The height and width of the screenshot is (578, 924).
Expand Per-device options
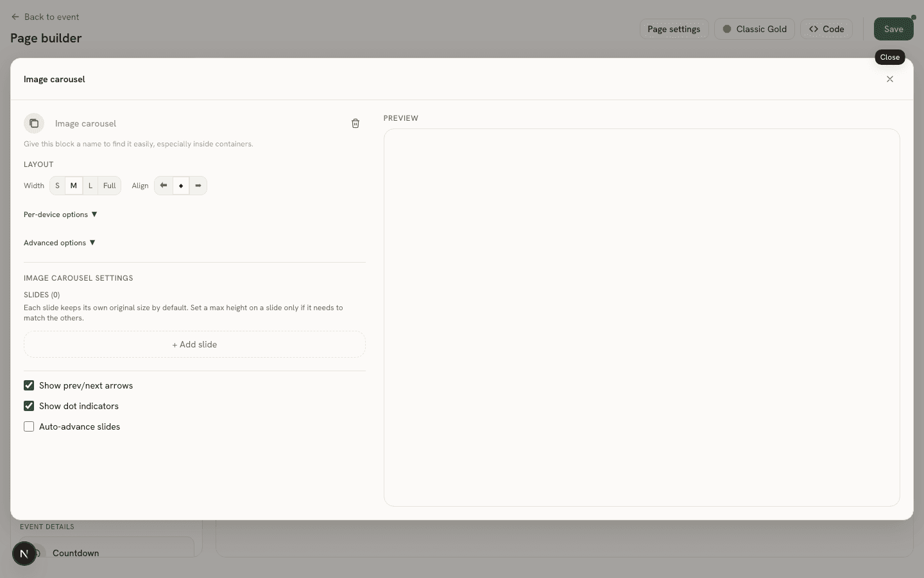60,215
